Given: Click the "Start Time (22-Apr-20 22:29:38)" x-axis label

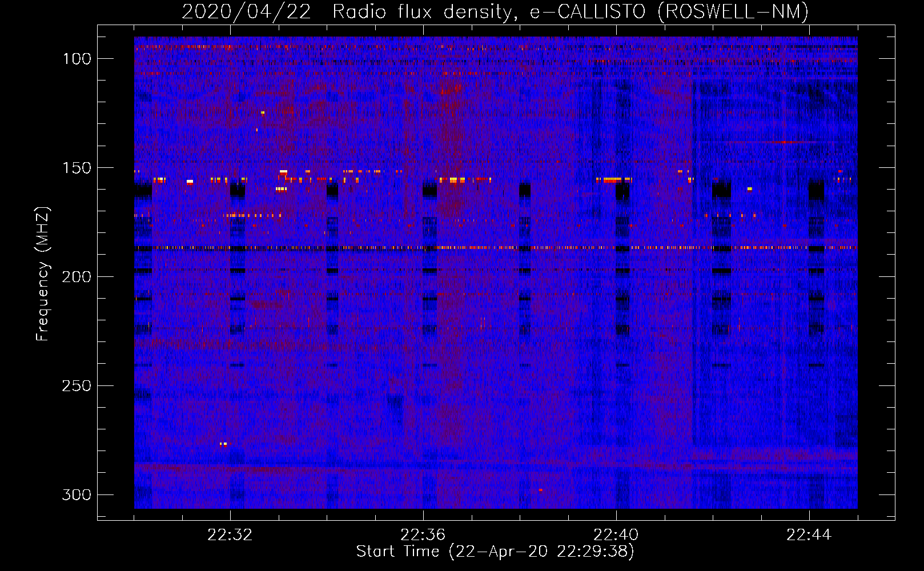Looking at the screenshot, I should pos(495,552).
